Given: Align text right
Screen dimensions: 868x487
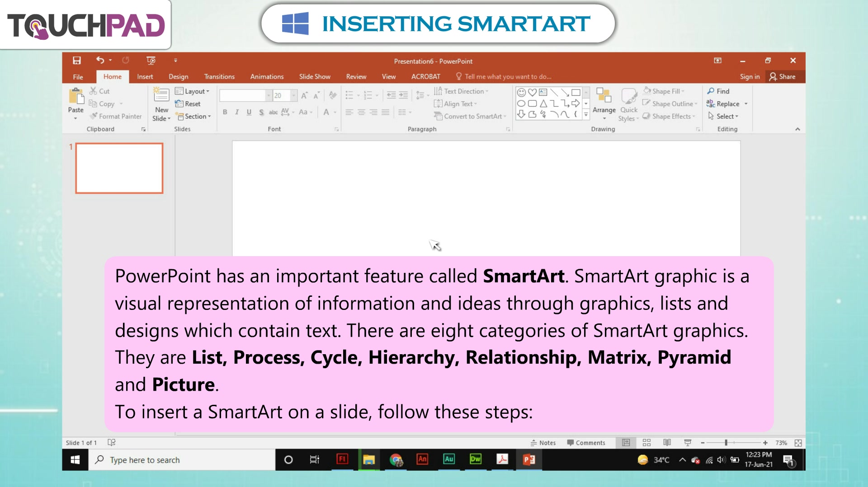Looking at the screenshot, I should tap(373, 112).
